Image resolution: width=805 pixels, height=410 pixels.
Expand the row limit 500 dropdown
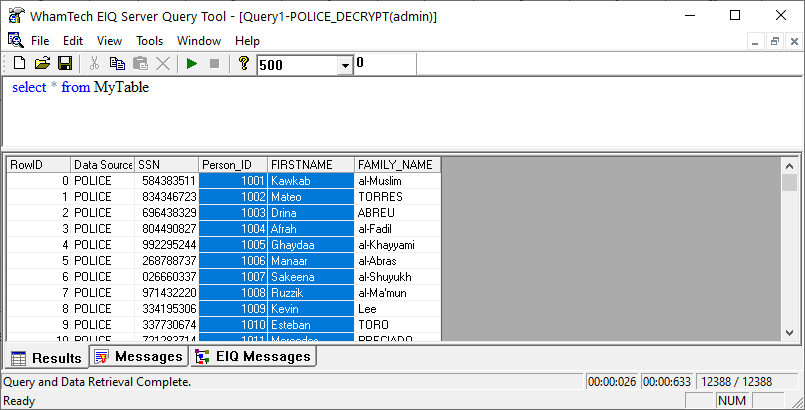point(345,65)
